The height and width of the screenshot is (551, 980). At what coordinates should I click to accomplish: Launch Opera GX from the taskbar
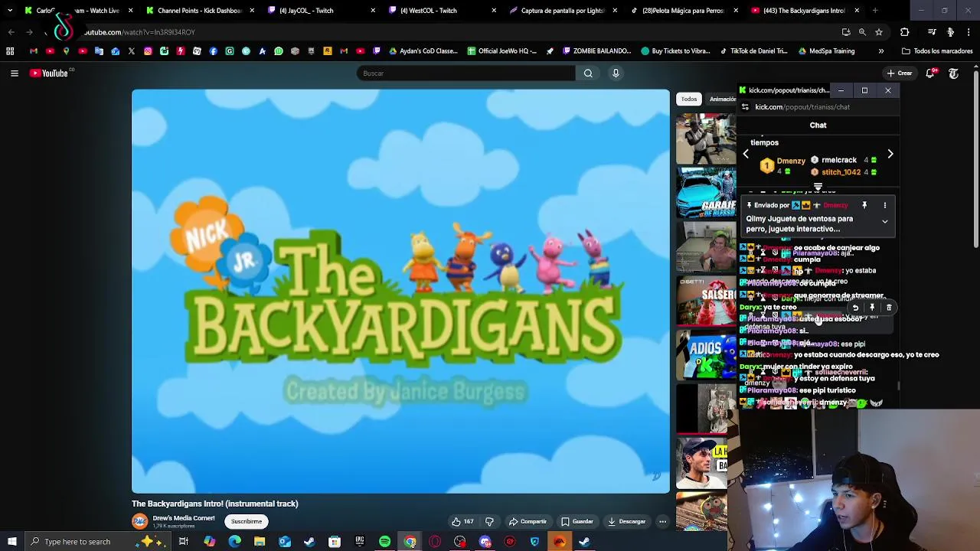point(435,542)
